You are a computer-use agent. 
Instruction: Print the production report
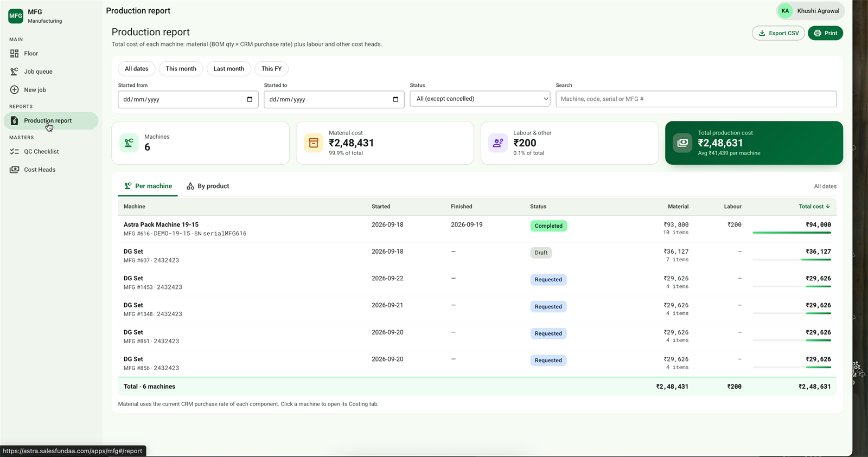pyautogui.click(x=825, y=33)
